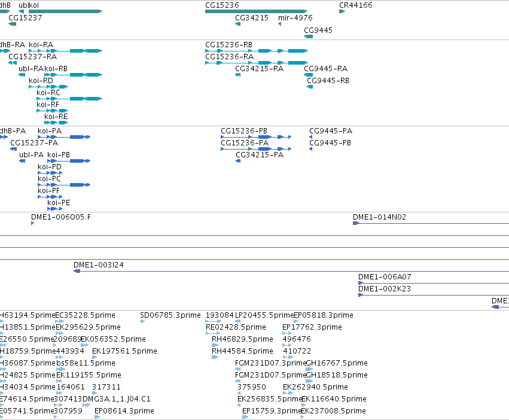Click the CG9445-PB protein label
The width and height of the screenshot is (509, 420).
(x=330, y=143)
